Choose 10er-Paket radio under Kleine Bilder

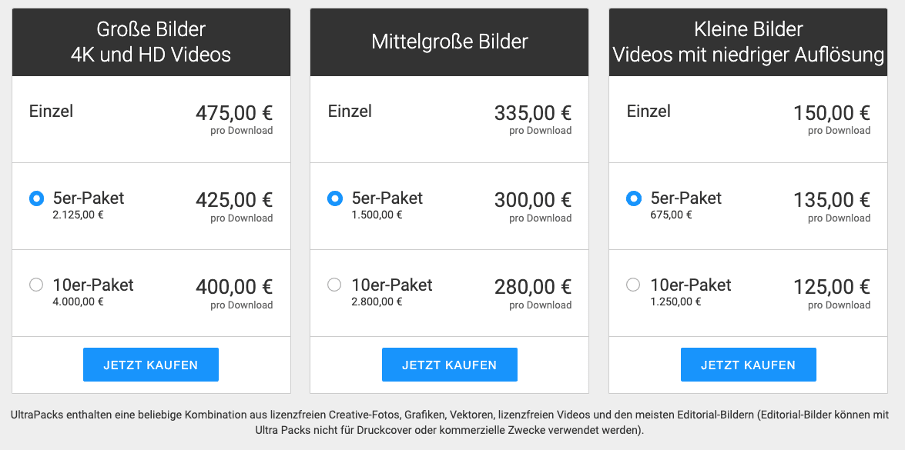pos(633,285)
